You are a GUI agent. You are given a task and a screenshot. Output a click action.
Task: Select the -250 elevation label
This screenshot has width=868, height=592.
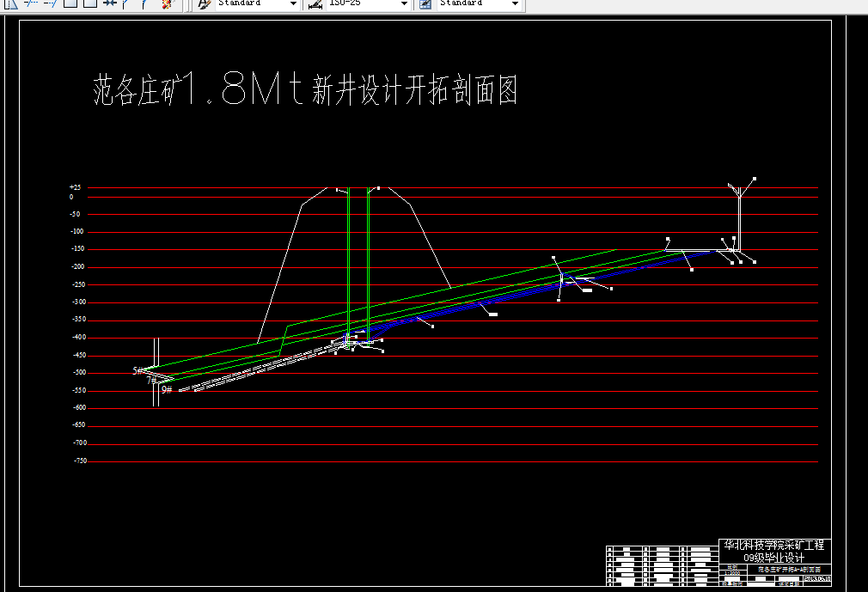(78, 284)
